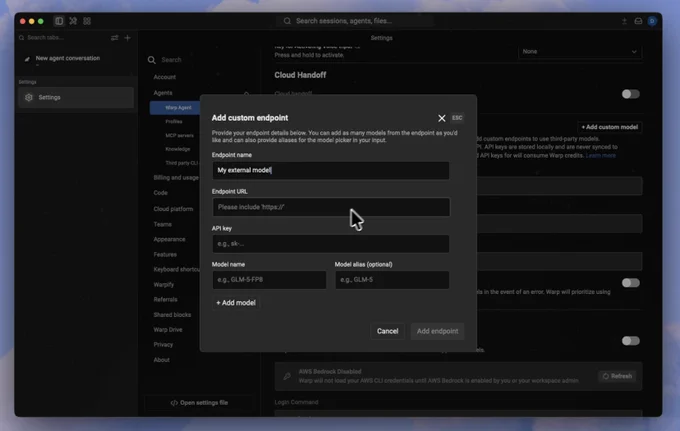This screenshot has height=431, width=680.
Task: Open Knowledge settings
Action: 178,149
